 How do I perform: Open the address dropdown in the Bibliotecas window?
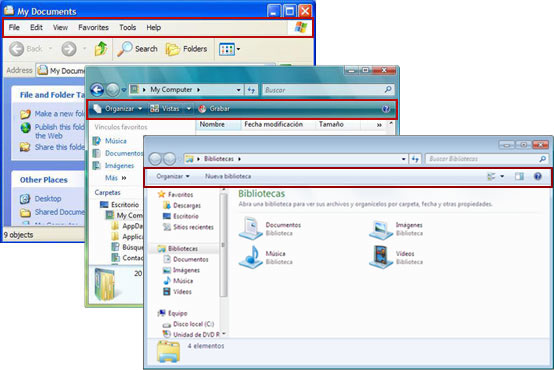[403, 159]
